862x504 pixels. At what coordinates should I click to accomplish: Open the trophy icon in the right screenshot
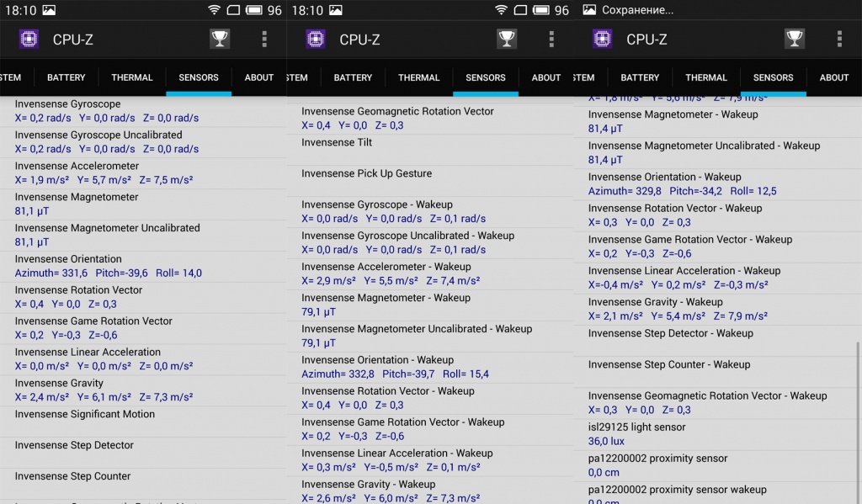pos(795,39)
